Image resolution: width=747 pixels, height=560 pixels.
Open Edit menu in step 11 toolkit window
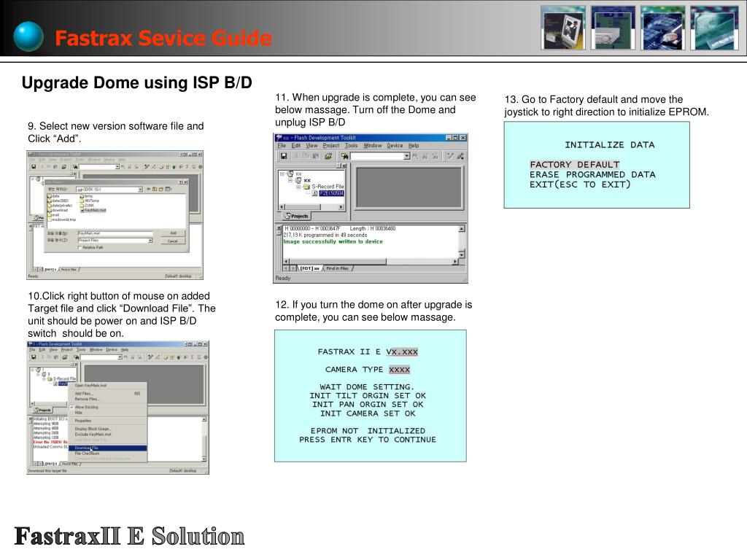(x=296, y=146)
